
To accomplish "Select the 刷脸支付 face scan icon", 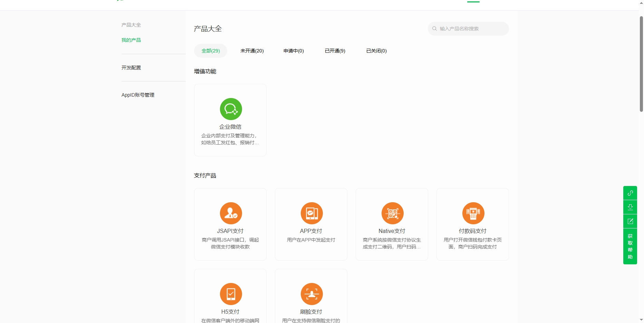I will 311,294.
